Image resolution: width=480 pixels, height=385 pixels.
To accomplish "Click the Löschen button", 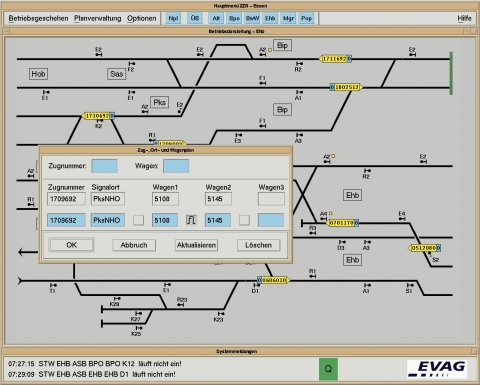I will click(x=259, y=245).
